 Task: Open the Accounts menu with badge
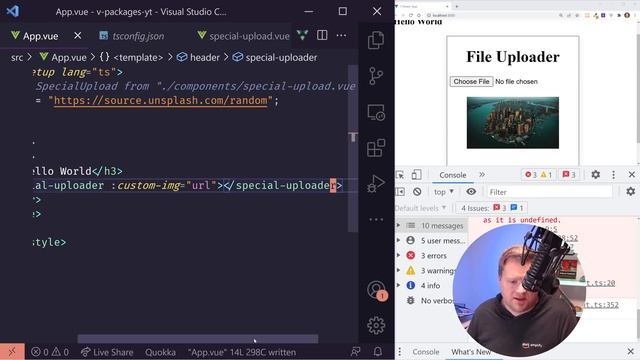[x=377, y=290]
